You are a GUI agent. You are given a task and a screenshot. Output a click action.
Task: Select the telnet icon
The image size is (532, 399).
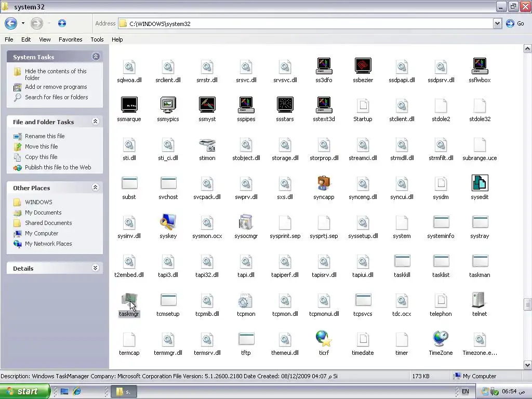(478, 300)
